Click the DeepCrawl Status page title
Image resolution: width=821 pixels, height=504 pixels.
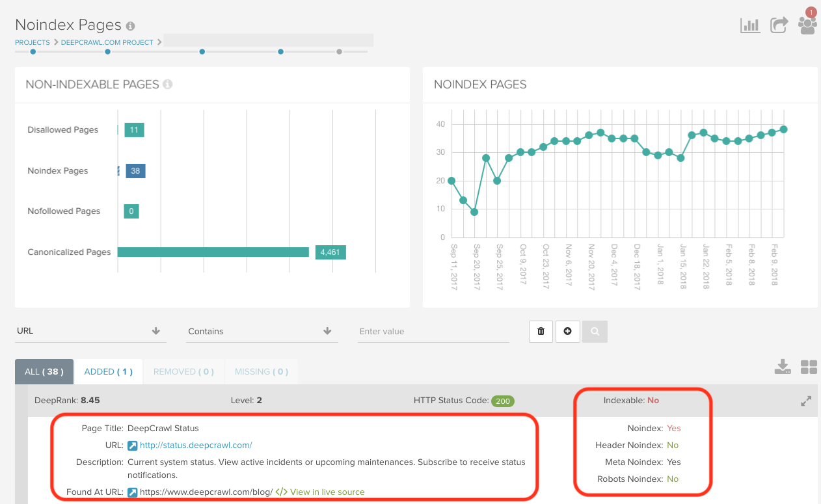click(x=163, y=429)
